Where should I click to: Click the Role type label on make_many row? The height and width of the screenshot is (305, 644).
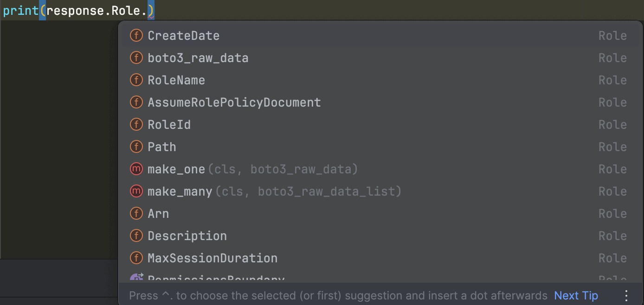612,191
